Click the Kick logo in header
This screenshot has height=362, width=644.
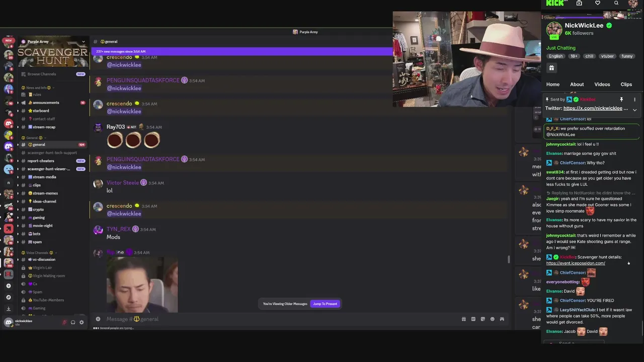click(555, 3)
